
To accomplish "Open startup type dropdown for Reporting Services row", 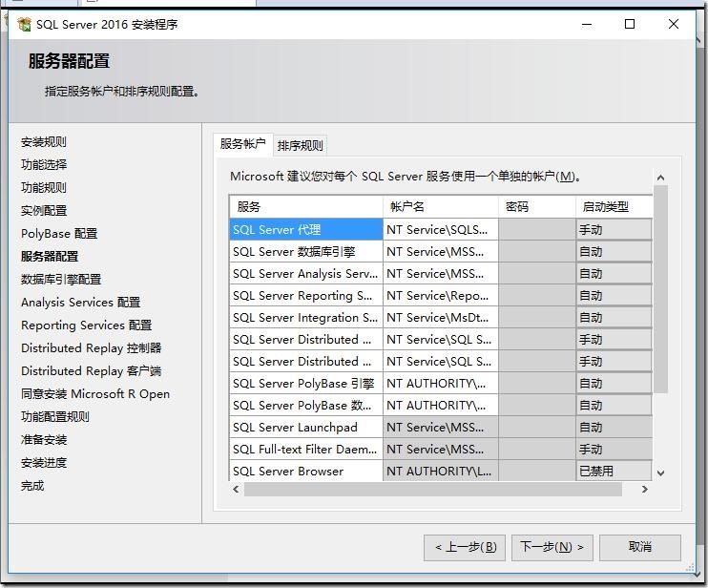I will 614,296.
